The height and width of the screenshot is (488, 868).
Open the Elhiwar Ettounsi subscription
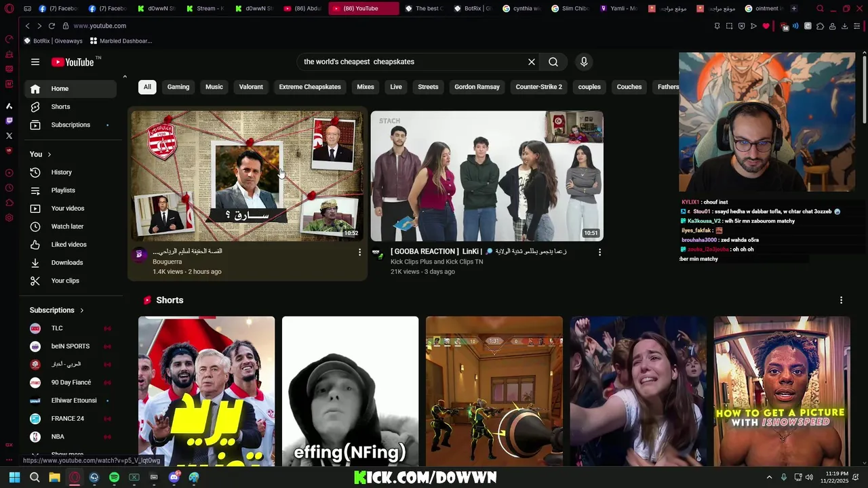coord(71,401)
